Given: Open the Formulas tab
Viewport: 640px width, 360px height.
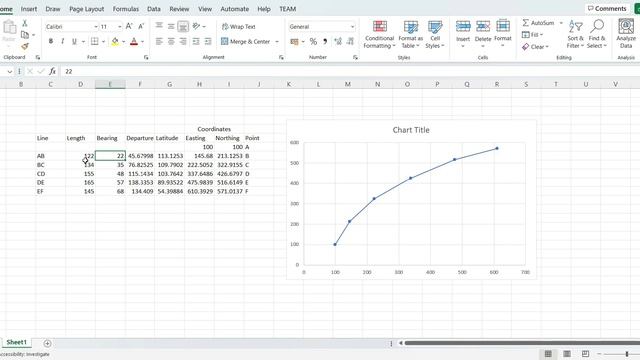Looking at the screenshot, I should coord(126,9).
